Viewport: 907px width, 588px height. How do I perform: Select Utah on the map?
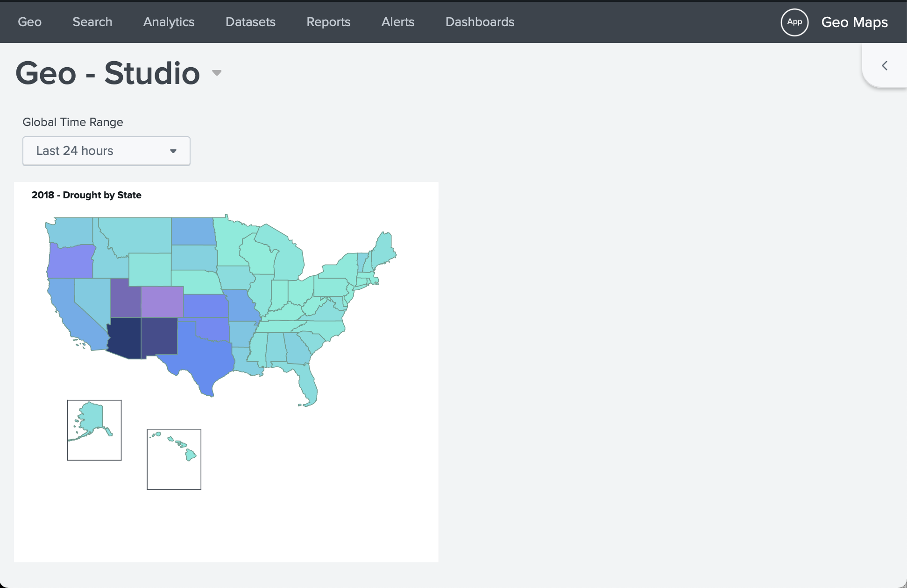(x=125, y=300)
